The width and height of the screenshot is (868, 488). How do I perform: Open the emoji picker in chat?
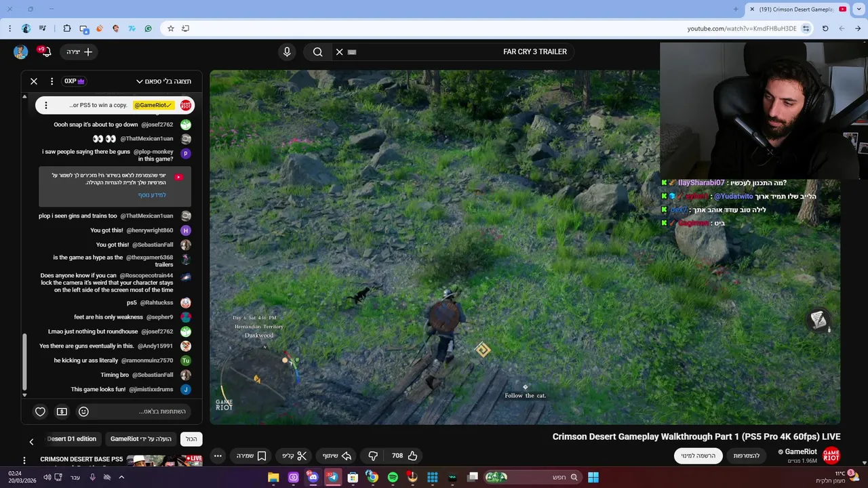click(x=83, y=411)
